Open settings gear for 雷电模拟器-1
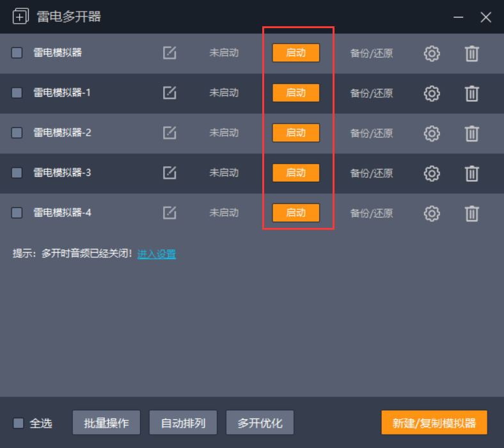The width and height of the screenshot is (504, 448). point(432,93)
